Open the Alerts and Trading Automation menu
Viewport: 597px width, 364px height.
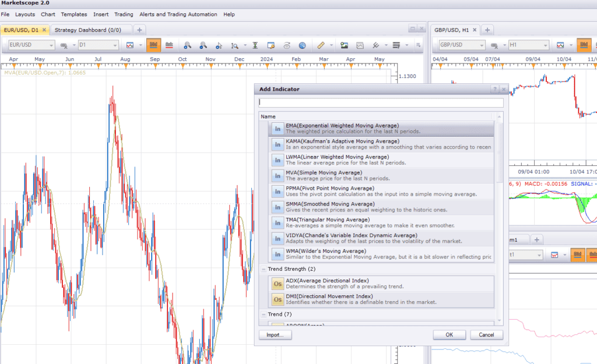[x=178, y=14]
